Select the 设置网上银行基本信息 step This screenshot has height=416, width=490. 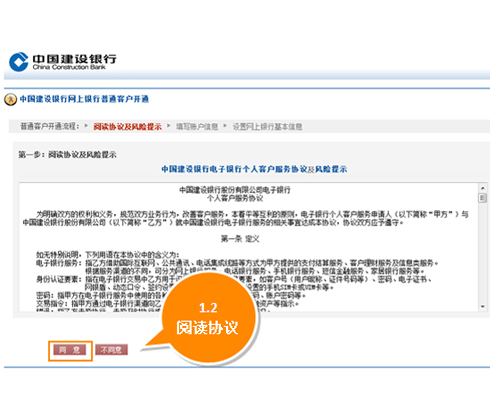click(267, 127)
